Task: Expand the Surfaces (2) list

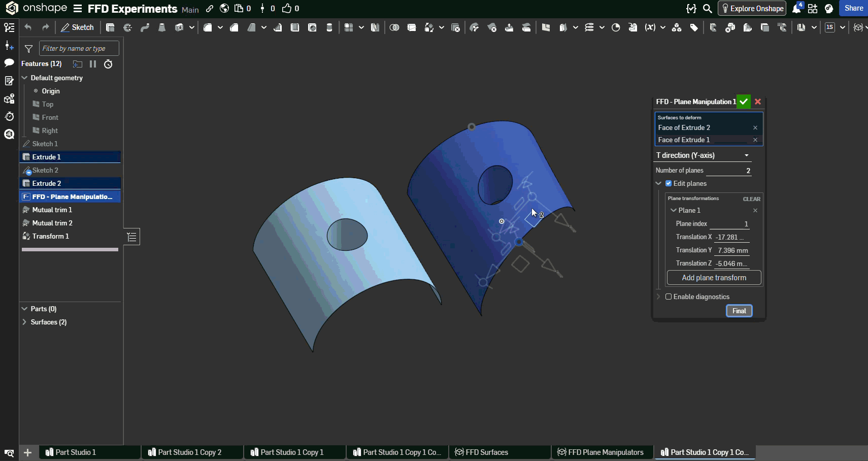Action: tap(24, 322)
